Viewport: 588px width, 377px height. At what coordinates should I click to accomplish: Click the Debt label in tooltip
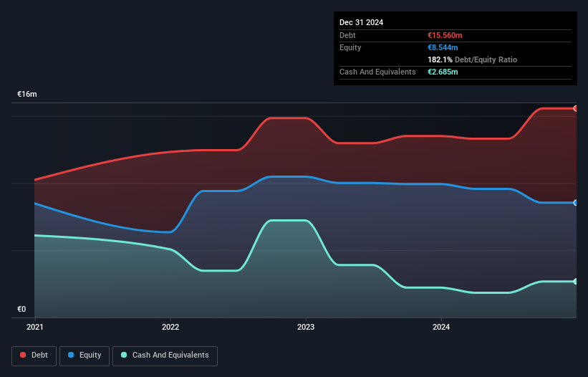click(347, 35)
